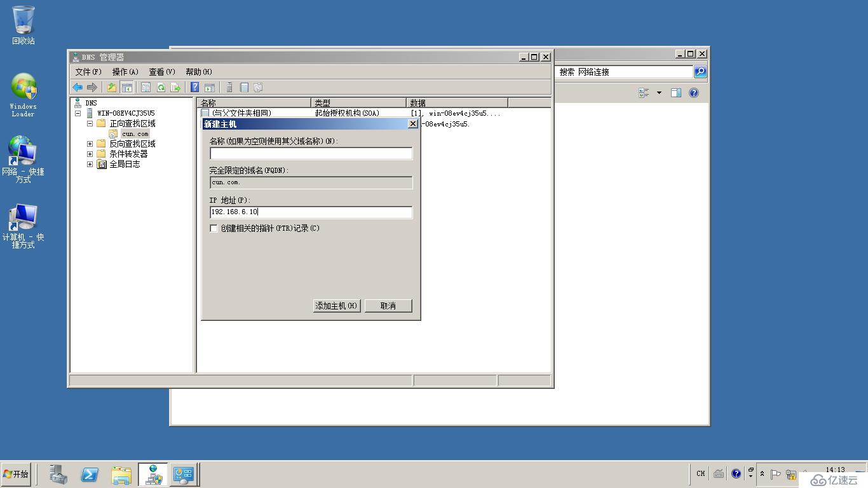
Task: Click the Network Connections search box
Action: tap(625, 72)
